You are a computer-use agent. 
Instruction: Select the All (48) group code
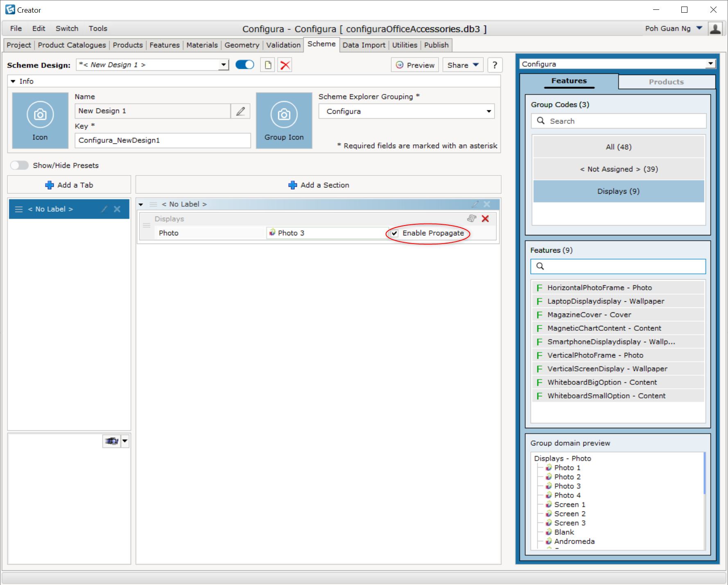[618, 147]
